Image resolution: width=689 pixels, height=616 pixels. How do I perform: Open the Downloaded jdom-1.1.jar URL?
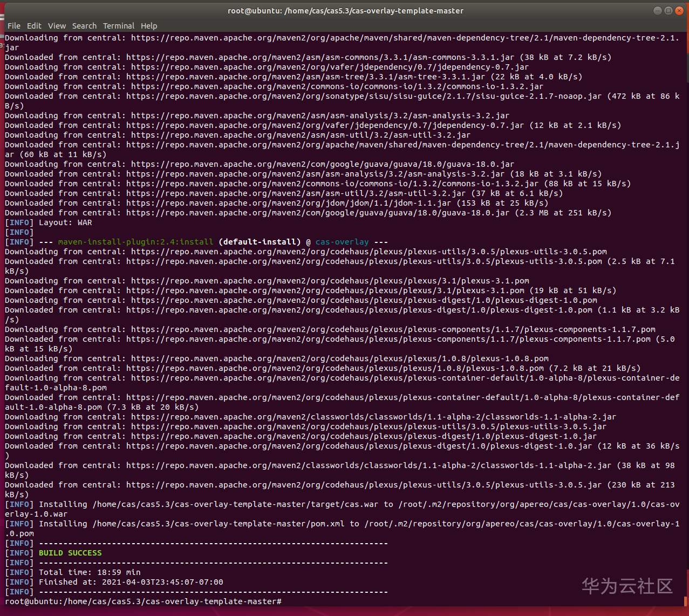click(289, 203)
